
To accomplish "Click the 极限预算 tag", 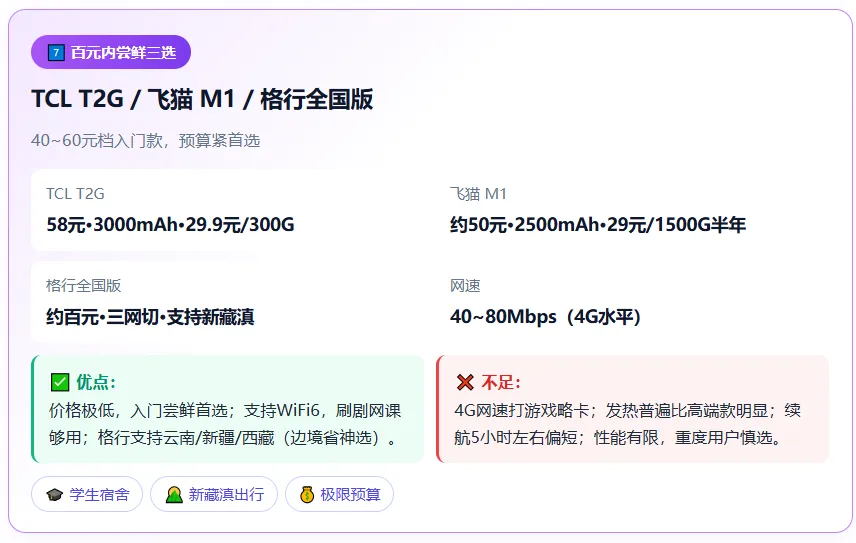I will click(340, 494).
